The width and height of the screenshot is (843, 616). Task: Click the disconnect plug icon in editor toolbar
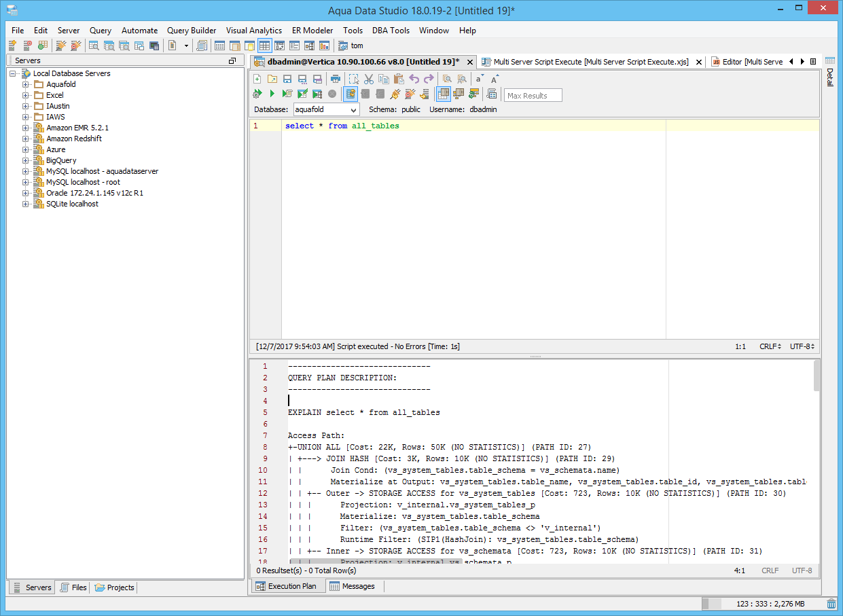[410, 94]
